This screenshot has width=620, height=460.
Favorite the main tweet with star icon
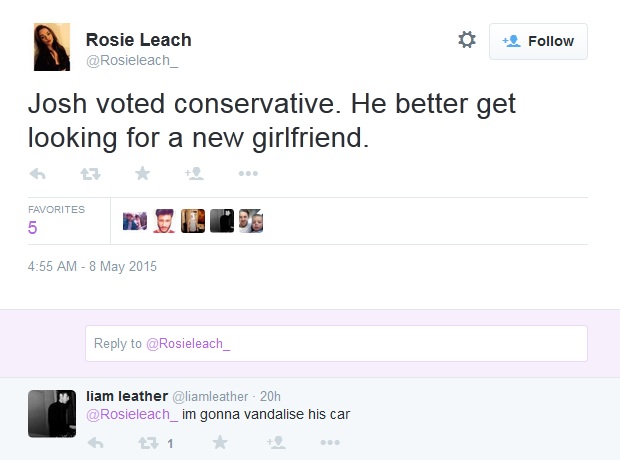142,173
